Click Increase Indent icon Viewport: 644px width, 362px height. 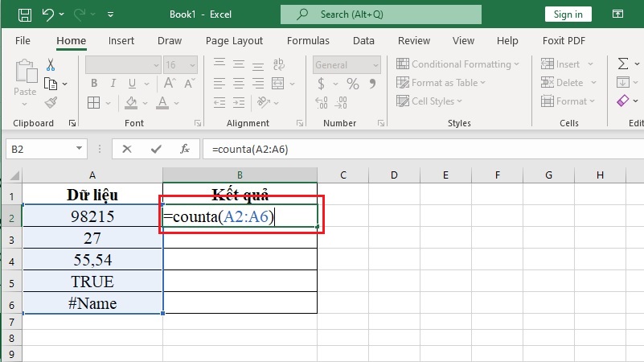(239, 102)
